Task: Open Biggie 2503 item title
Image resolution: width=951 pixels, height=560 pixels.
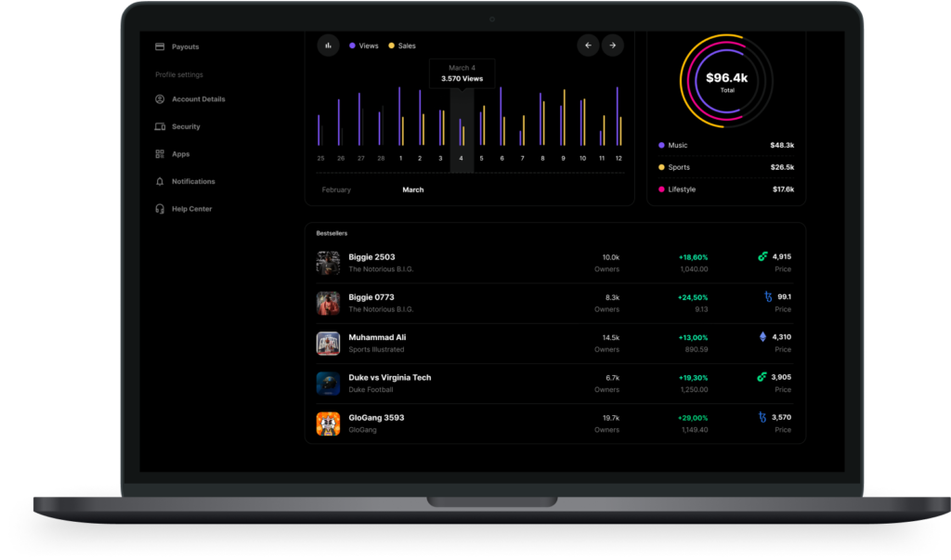Action: pyautogui.click(x=371, y=257)
